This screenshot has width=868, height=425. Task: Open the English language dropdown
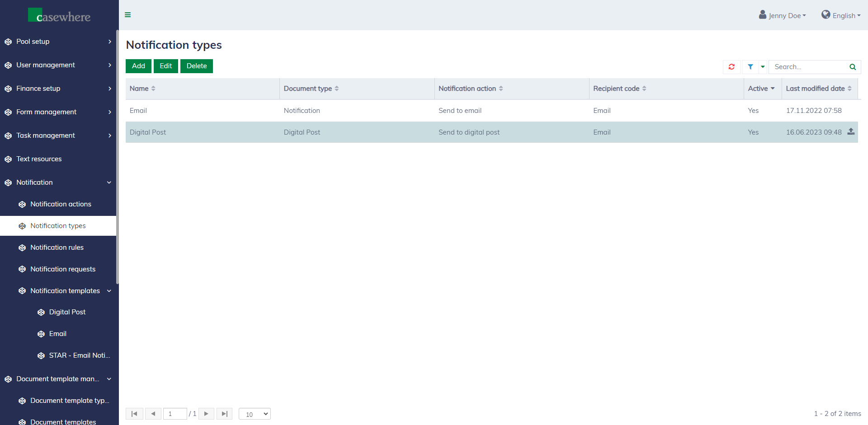point(841,15)
